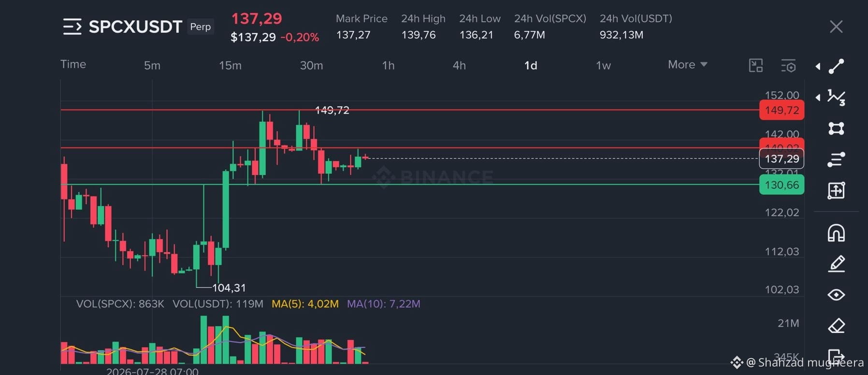
Task: Click the 24h Low value 136,21
Action: [477, 35]
